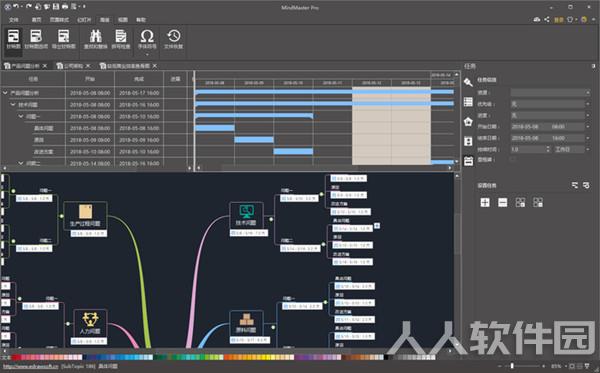
Task: Open the View tab in the menu bar
Action: coord(122,20)
